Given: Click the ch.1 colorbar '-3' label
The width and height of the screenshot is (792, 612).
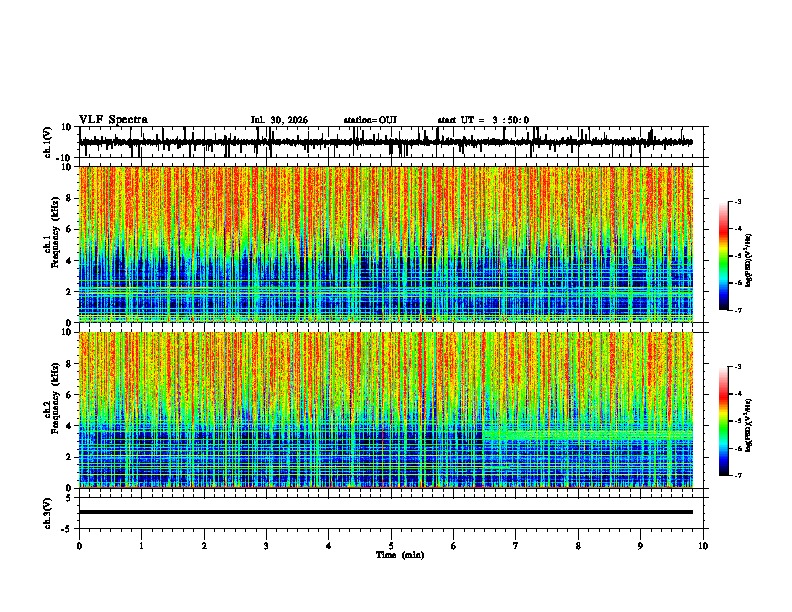Looking at the screenshot, I should coord(738,201).
